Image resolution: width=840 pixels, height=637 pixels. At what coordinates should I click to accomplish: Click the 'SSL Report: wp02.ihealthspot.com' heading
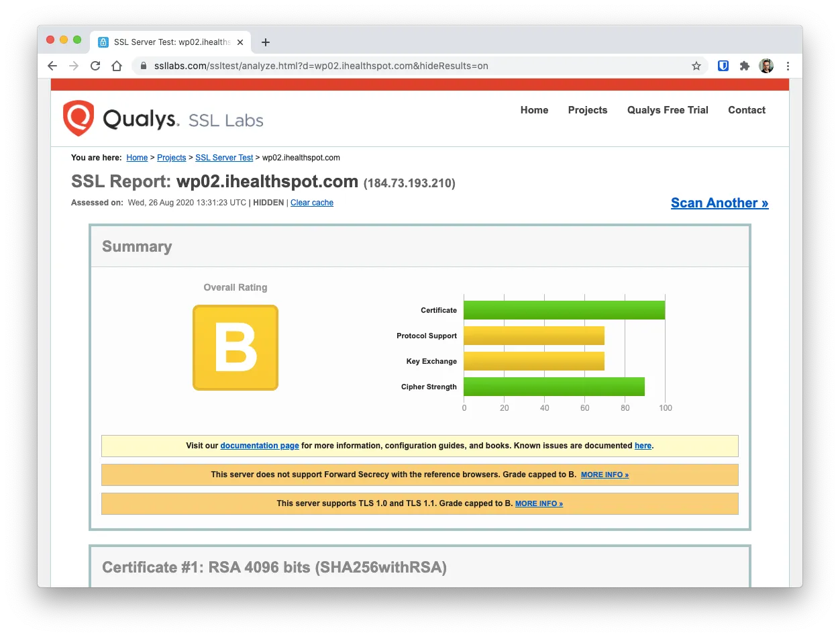(215, 182)
